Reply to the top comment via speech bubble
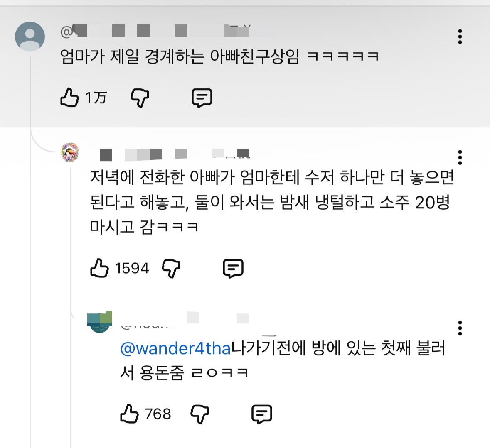Viewport: 490px width, 448px height. pyautogui.click(x=202, y=98)
